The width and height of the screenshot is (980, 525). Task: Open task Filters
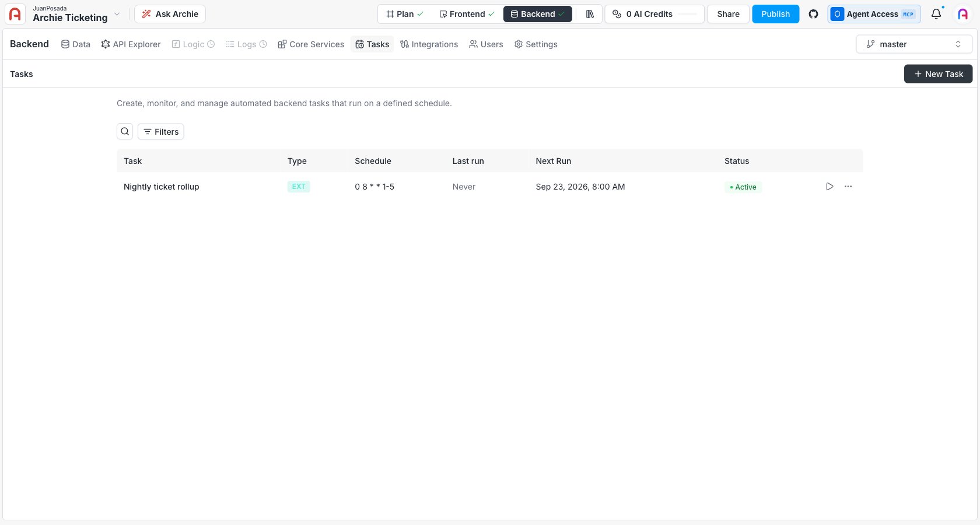pyautogui.click(x=161, y=132)
